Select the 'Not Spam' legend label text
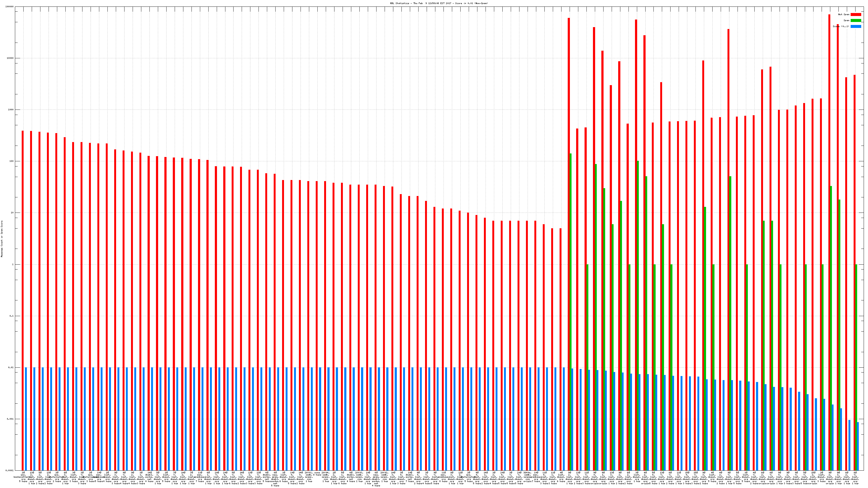This screenshot has height=488, width=868. tap(844, 14)
